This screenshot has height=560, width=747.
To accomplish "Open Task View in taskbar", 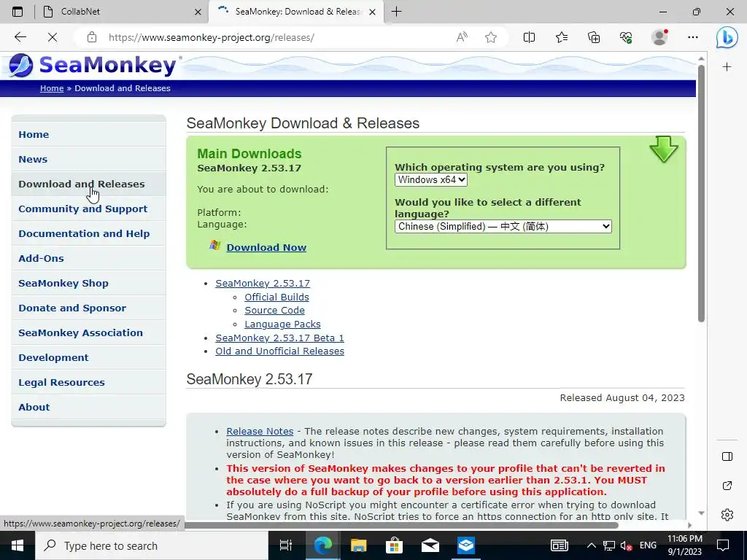I will click(x=286, y=545).
